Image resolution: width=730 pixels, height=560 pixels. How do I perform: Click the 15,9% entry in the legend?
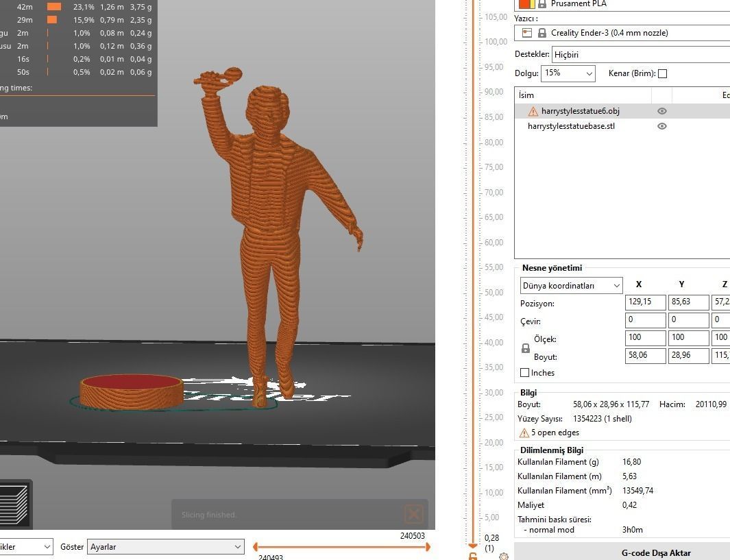click(84, 20)
